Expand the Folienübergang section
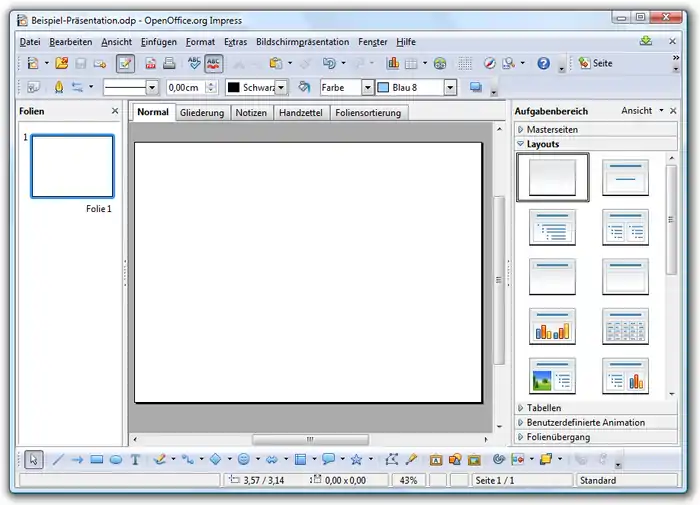Screen dimensions: 700x505 coord(596,437)
